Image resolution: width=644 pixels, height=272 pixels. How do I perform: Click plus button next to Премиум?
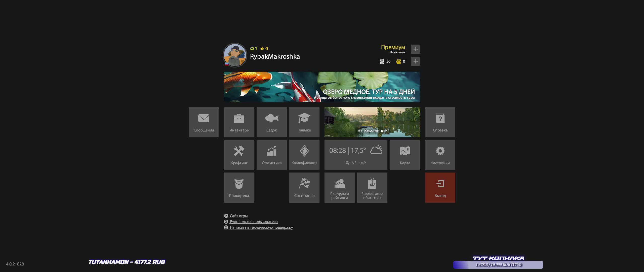coord(415,49)
